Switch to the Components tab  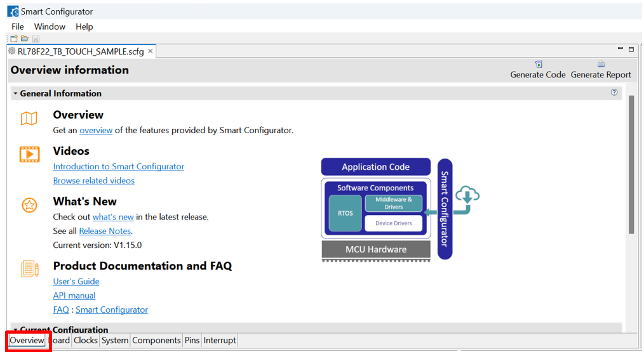pyautogui.click(x=156, y=340)
